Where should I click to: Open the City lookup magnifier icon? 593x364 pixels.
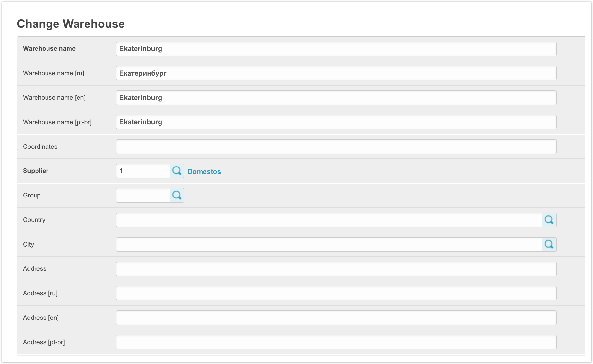pyautogui.click(x=549, y=244)
